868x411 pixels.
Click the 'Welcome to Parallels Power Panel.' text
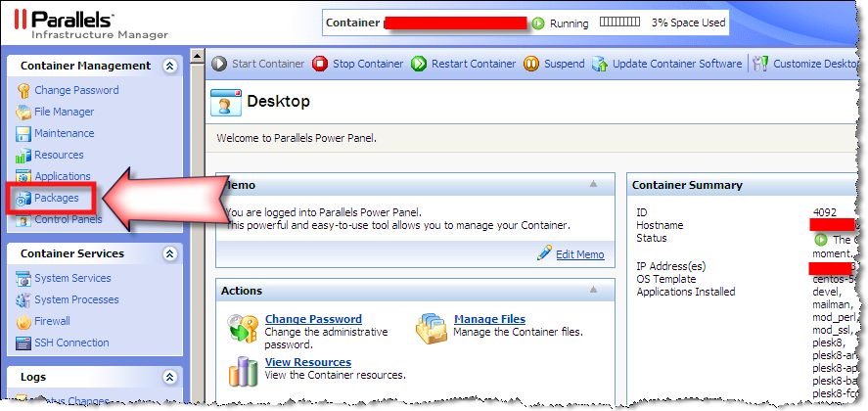297,138
